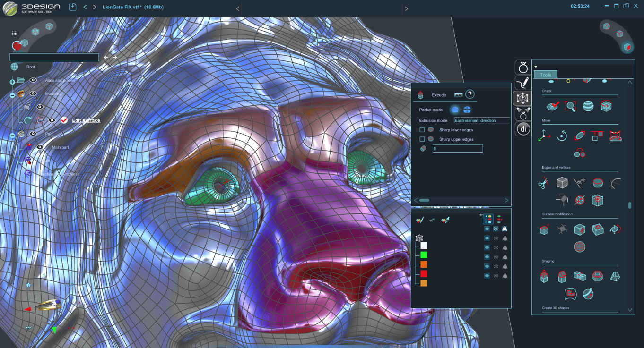Click the scissors cut tool under Edges and vertices
The height and width of the screenshot is (348, 644).
pyautogui.click(x=543, y=183)
